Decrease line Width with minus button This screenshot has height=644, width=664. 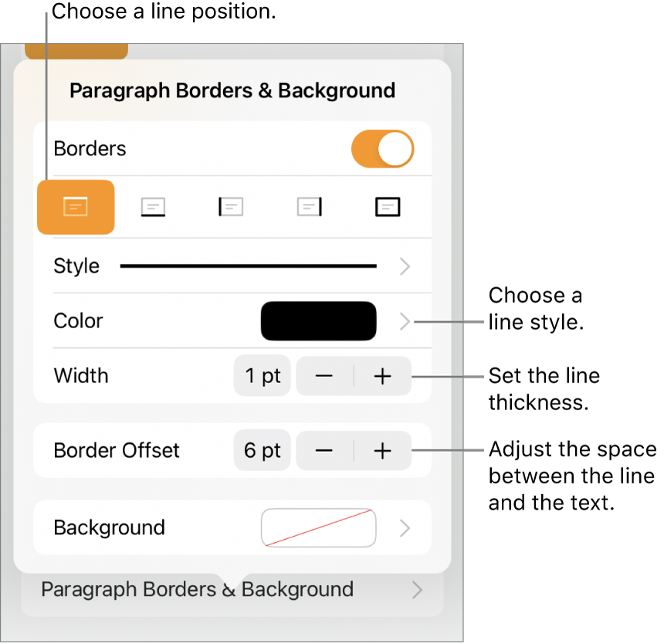coord(325,377)
